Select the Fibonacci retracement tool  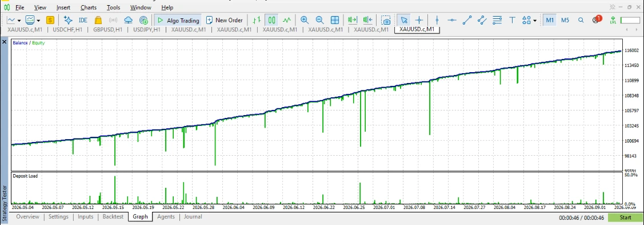(x=497, y=19)
